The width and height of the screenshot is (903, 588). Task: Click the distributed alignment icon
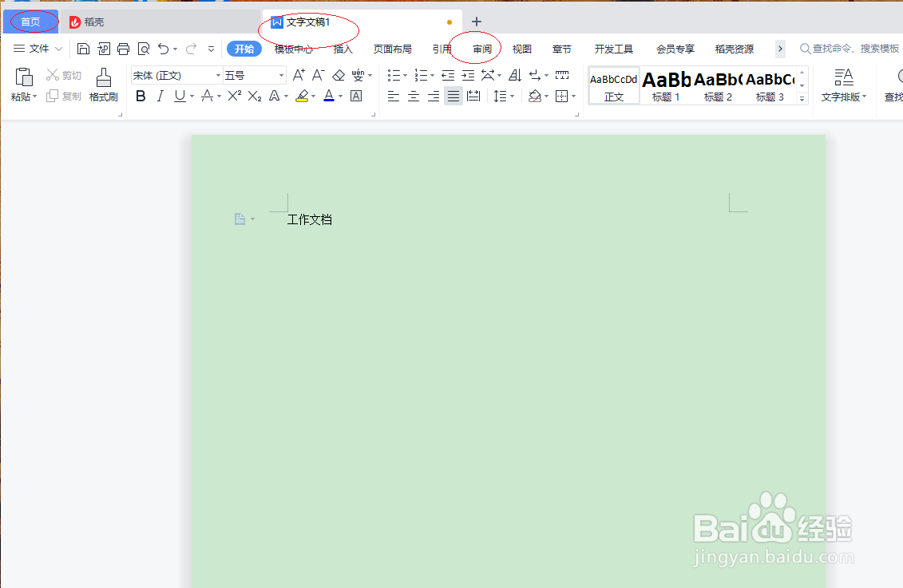(473, 96)
